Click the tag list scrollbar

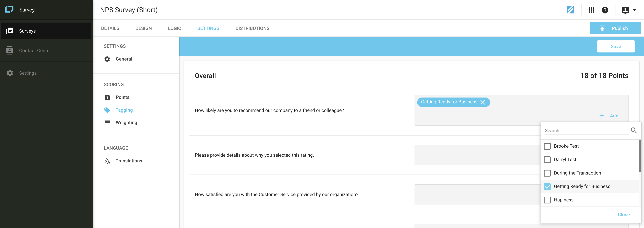(640, 156)
